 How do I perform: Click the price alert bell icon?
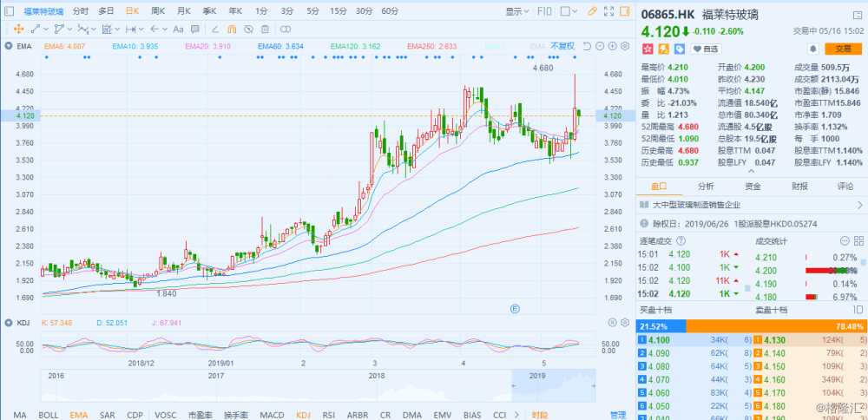pyautogui.click(x=812, y=49)
